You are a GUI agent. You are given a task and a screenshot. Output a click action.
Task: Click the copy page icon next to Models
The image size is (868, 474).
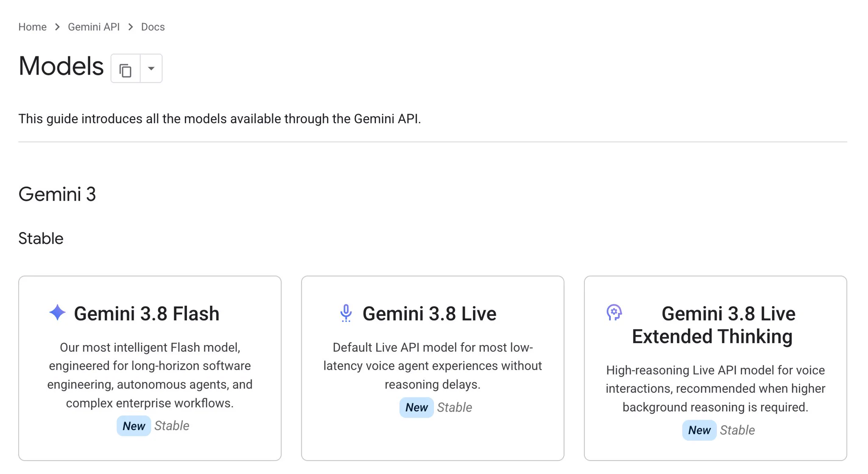tap(125, 69)
